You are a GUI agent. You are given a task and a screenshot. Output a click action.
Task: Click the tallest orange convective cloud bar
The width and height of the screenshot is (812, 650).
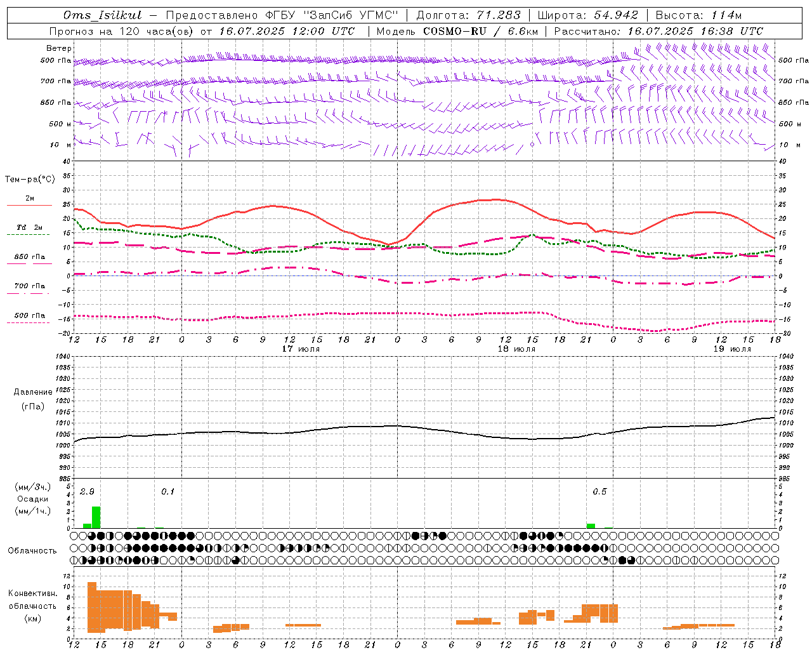click(92, 607)
